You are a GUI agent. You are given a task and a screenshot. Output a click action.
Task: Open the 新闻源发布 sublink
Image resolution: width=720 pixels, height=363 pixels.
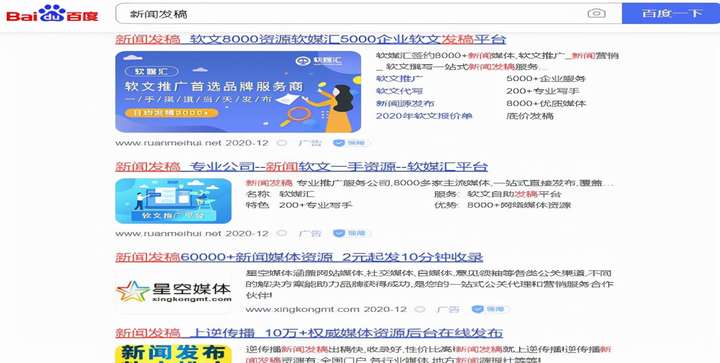coord(405,103)
